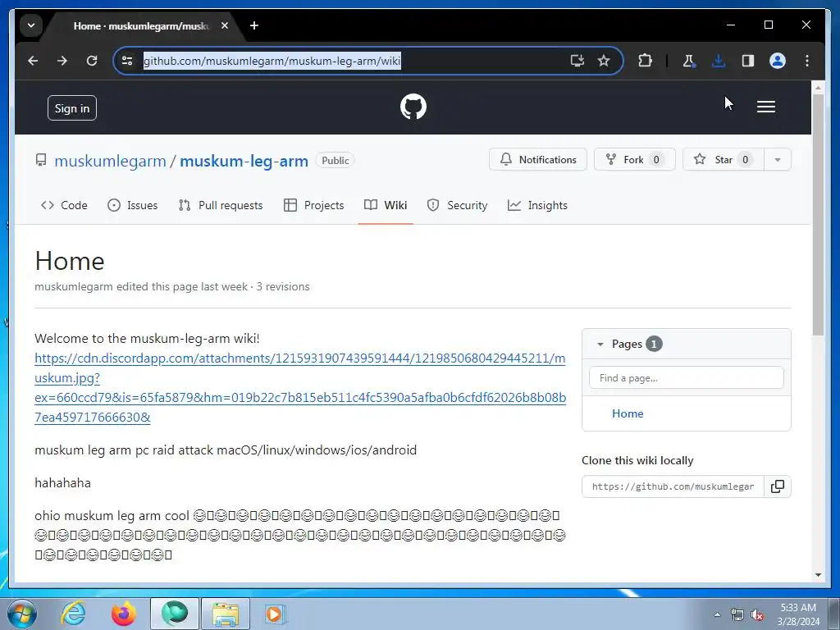Open Chrome Labs flask icon
Image resolution: width=840 pixels, height=630 pixels.
coord(689,61)
